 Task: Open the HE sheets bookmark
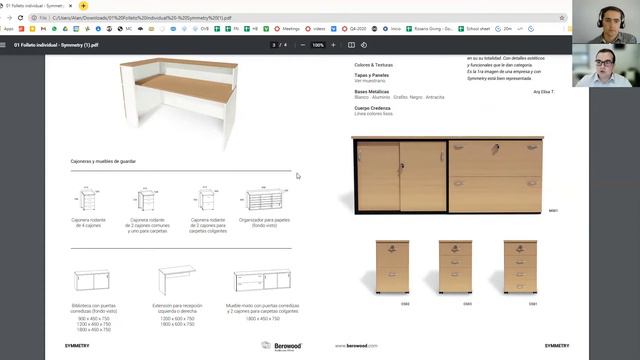pos(251,29)
